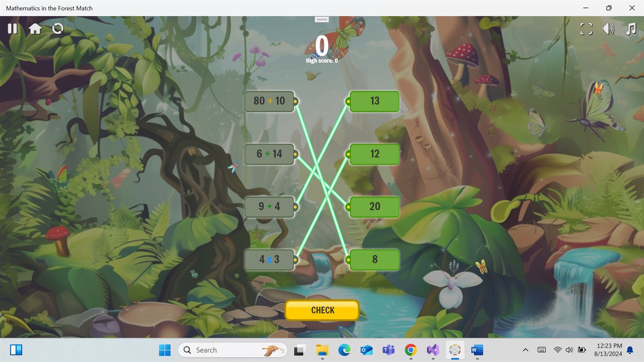Return home using the house icon

35,29
